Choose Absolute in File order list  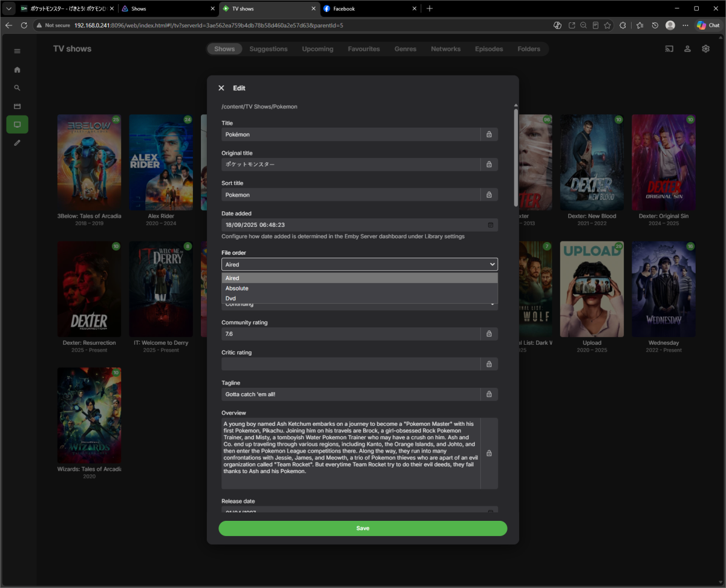coord(359,289)
